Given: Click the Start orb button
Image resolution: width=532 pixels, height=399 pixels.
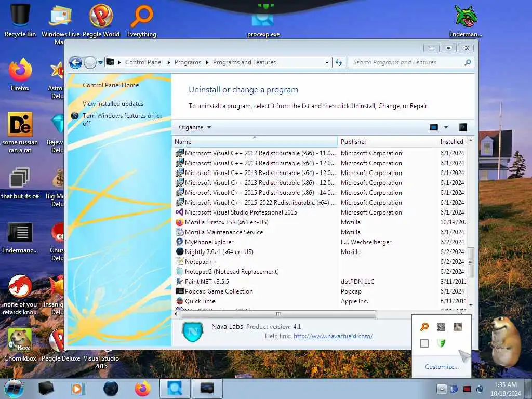Looking at the screenshot, I should [x=14, y=389].
